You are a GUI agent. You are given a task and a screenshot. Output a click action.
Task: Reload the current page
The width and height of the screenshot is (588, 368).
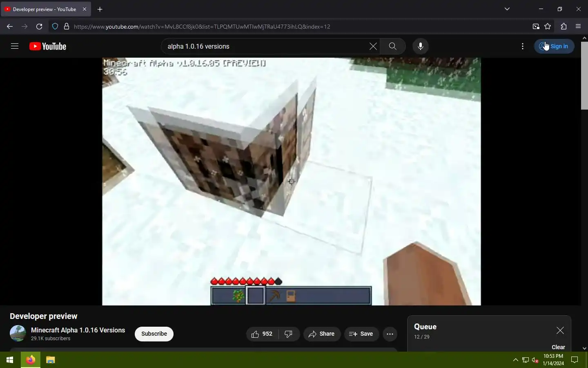[x=39, y=27]
